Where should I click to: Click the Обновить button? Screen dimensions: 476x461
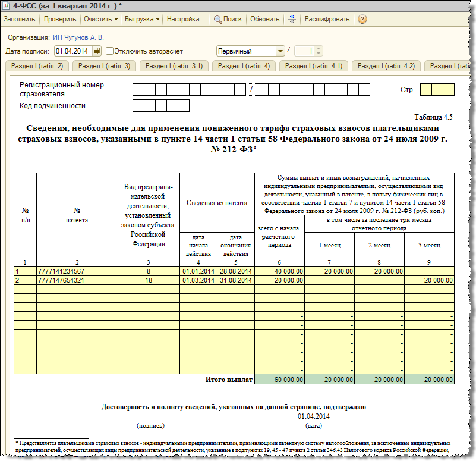(x=264, y=19)
